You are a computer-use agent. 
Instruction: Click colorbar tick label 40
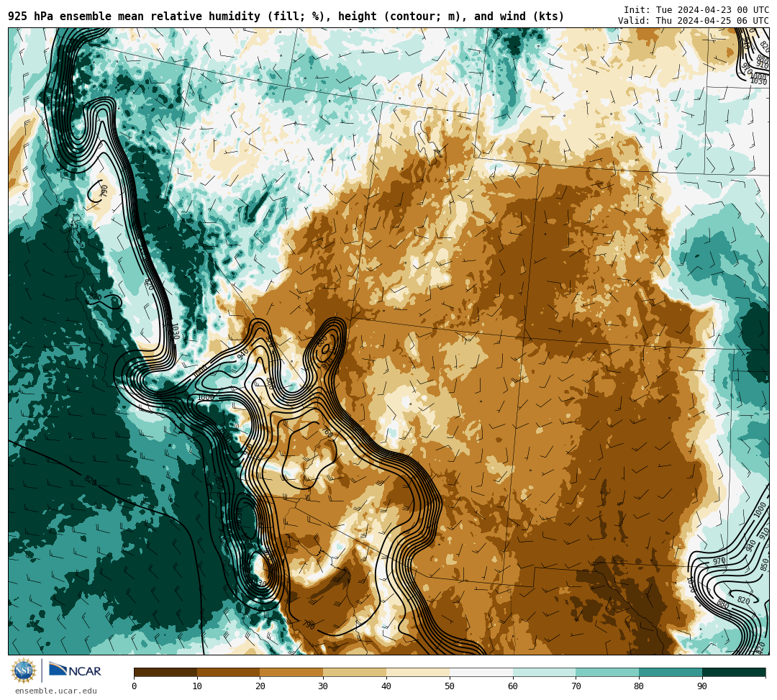pyautogui.click(x=386, y=686)
